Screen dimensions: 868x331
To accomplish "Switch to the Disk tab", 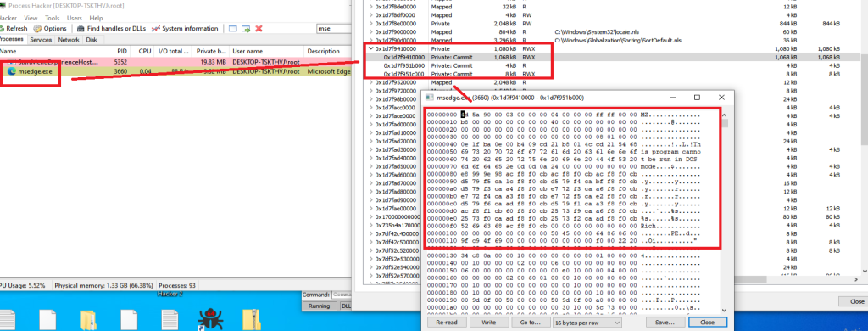I will click(92, 40).
